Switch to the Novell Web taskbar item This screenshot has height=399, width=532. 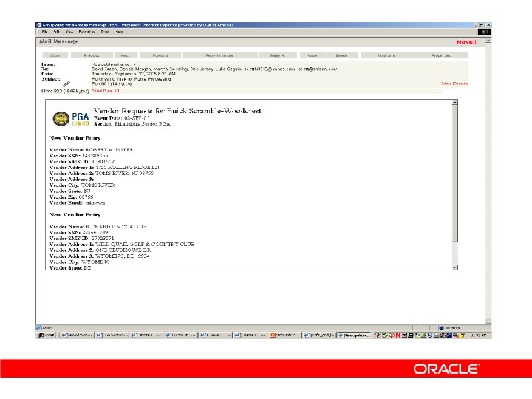click(x=77, y=335)
